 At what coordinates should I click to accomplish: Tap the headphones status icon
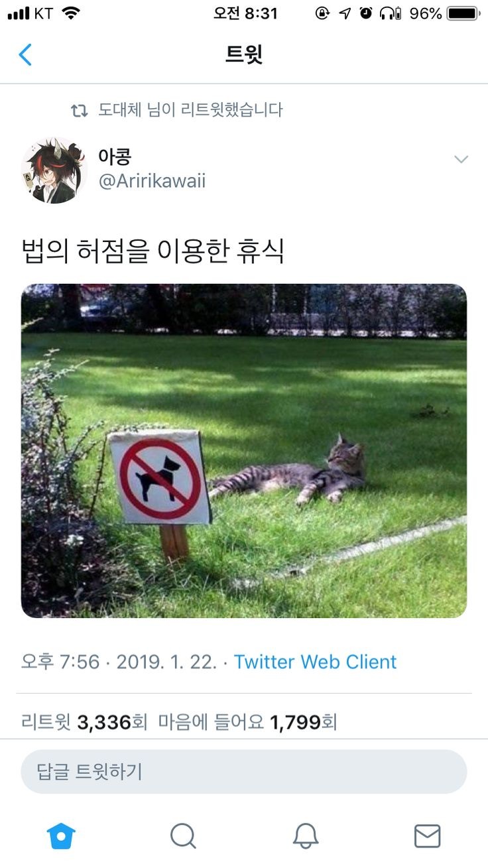point(390,13)
